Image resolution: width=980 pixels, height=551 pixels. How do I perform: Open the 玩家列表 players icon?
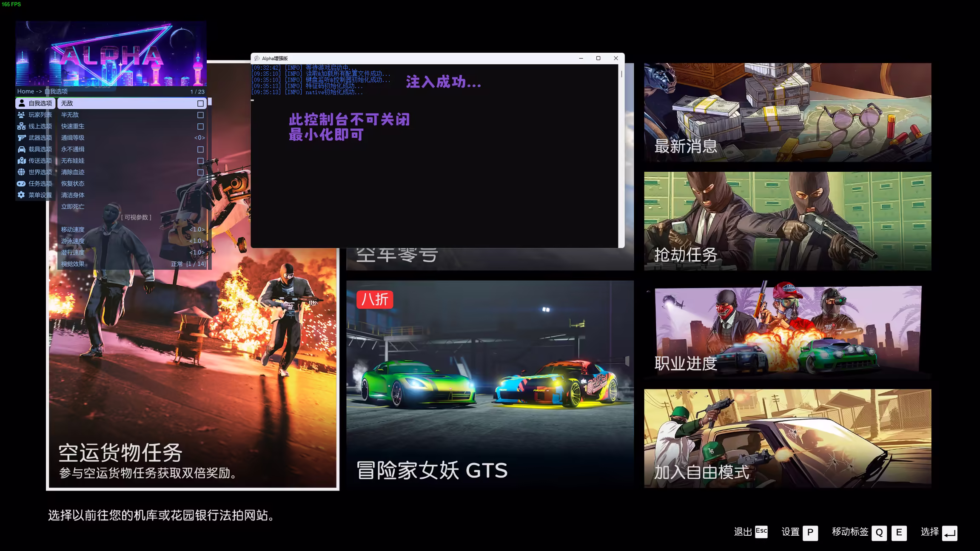(x=21, y=115)
